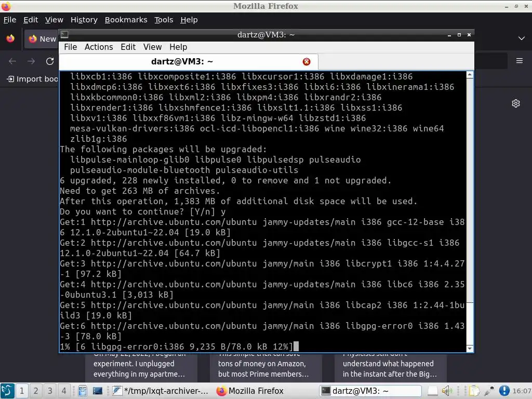Open the File menu in Firefox
The width and height of the screenshot is (532, 399).
pyautogui.click(x=10, y=20)
